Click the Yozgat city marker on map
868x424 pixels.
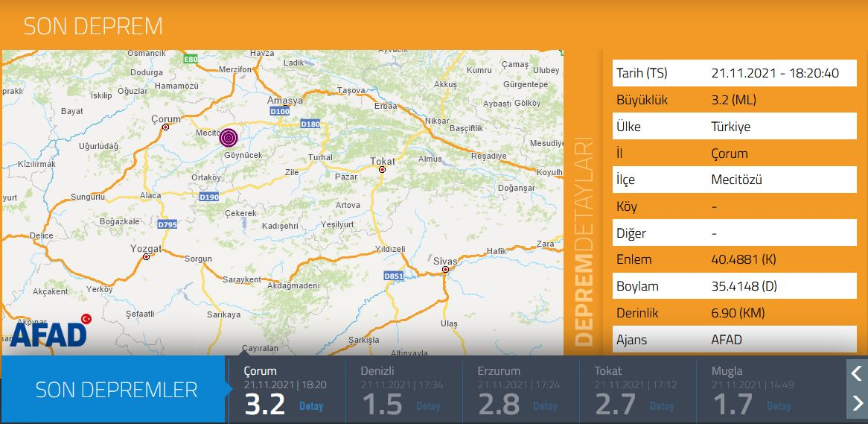point(147,257)
